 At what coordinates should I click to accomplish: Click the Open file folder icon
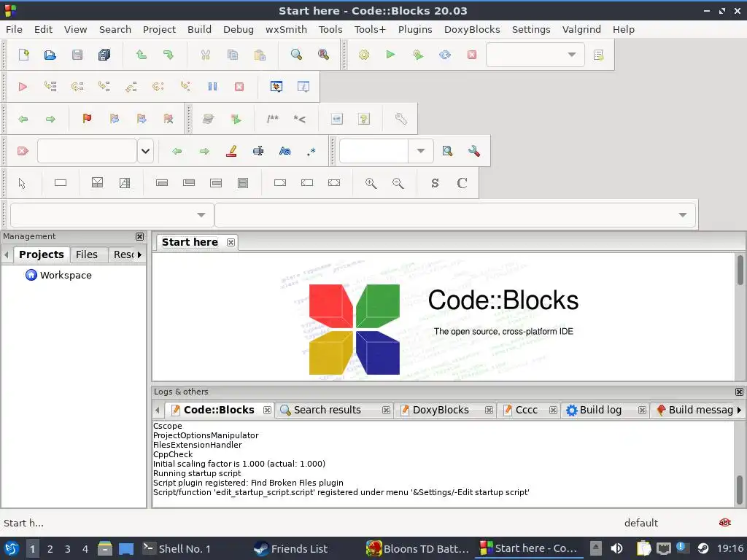(x=50, y=55)
